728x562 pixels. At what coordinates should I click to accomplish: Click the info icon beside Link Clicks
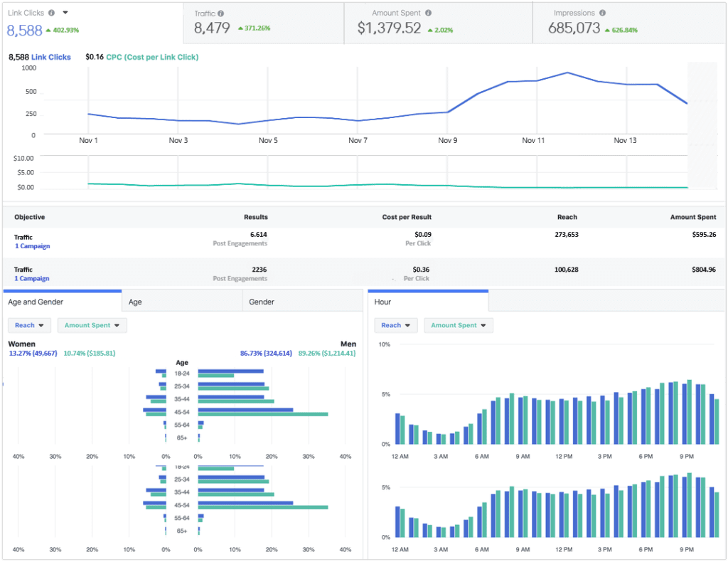[x=52, y=13]
